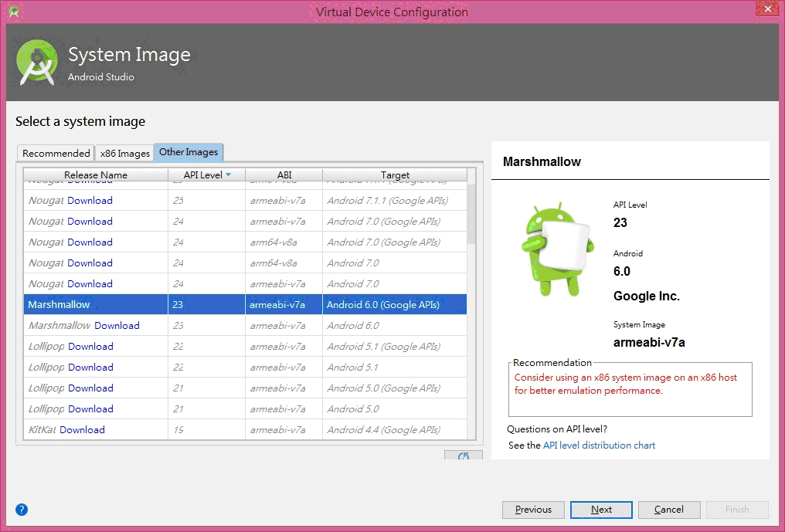Click the refresh icon below the table

[x=464, y=456]
